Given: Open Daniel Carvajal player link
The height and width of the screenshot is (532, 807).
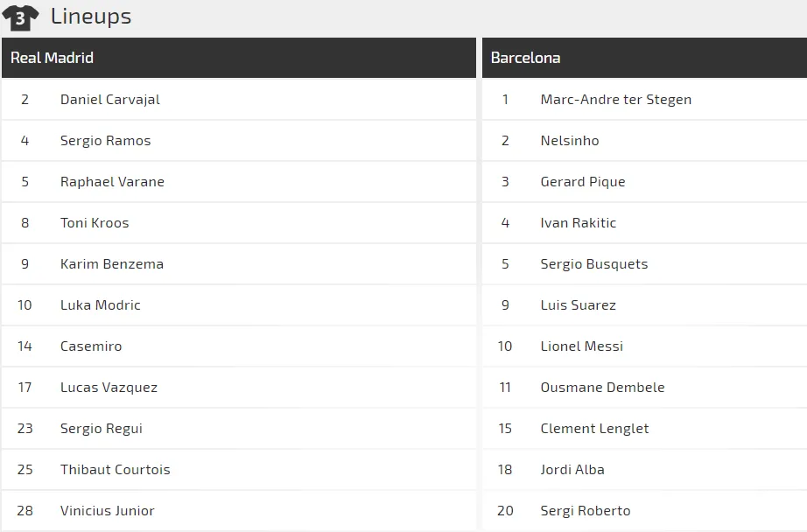Looking at the screenshot, I should 110,100.
